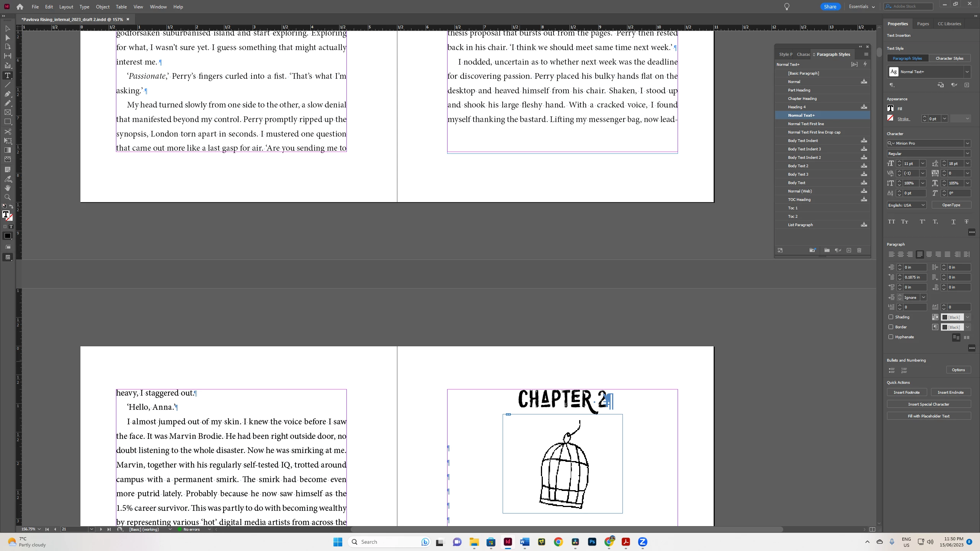Select the Rectangle Frame tool
This screenshot has height=551, width=980.
7,112
